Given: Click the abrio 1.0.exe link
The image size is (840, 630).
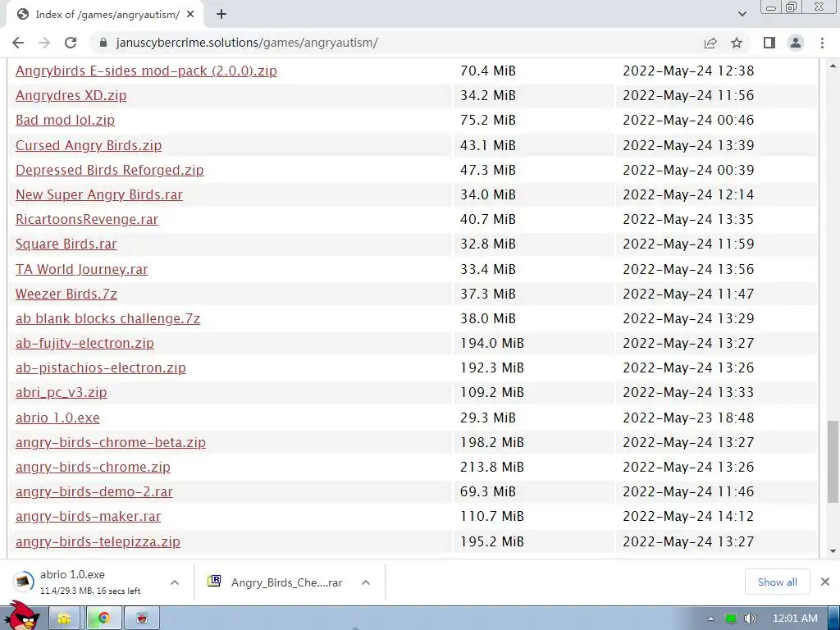Looking at the screenshot, I should (57, 418).
